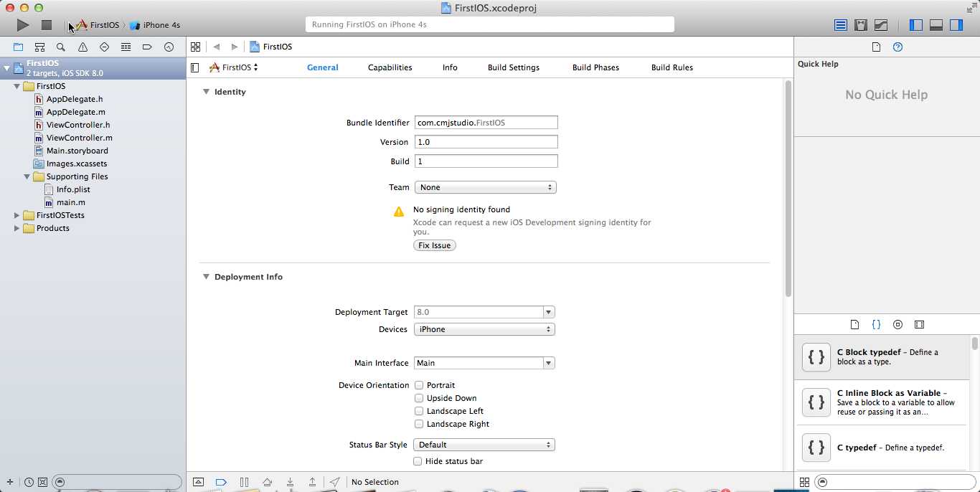The height and width of the screenshot is (492, 980).
Task: Open the test navigator
Action: (x=104, y=47)
